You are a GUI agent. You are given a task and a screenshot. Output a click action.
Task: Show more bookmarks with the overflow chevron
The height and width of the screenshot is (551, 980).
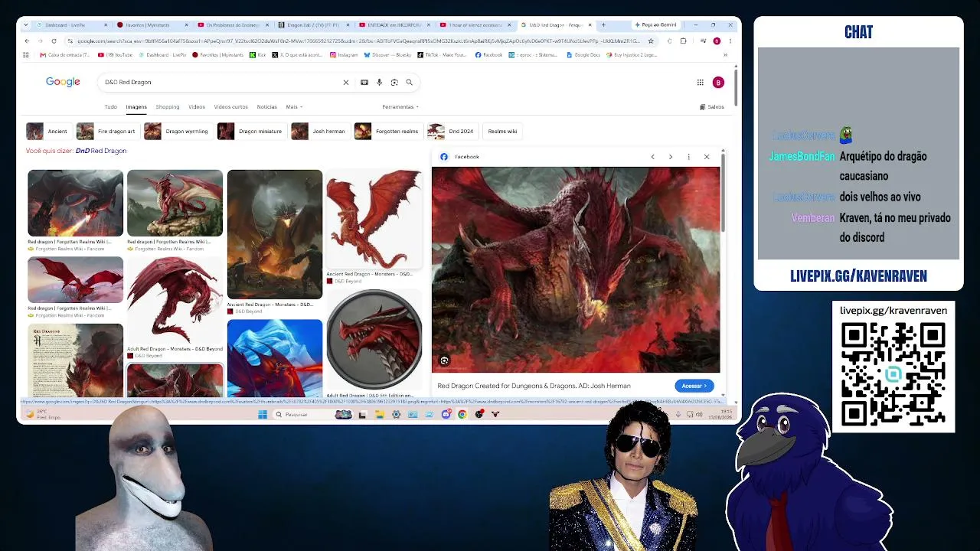pyautogui.click(x=725, y=55)
